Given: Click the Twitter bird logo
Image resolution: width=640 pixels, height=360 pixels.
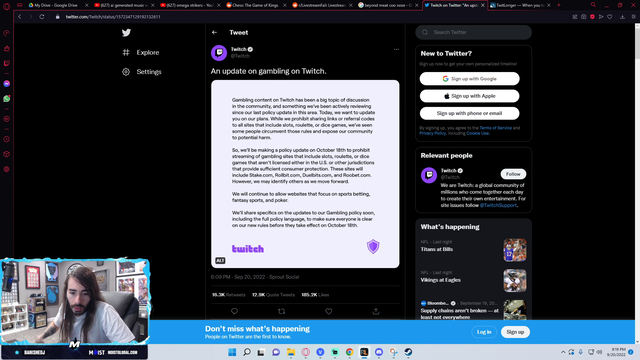Looking at the screenshot, I should (x=126, y=33).
